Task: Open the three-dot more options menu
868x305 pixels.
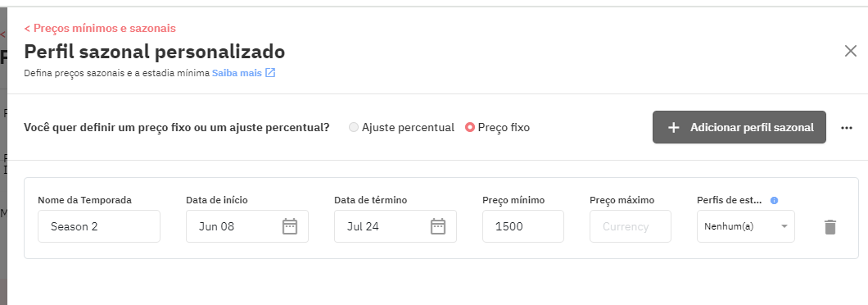Action: click(847, 128)
